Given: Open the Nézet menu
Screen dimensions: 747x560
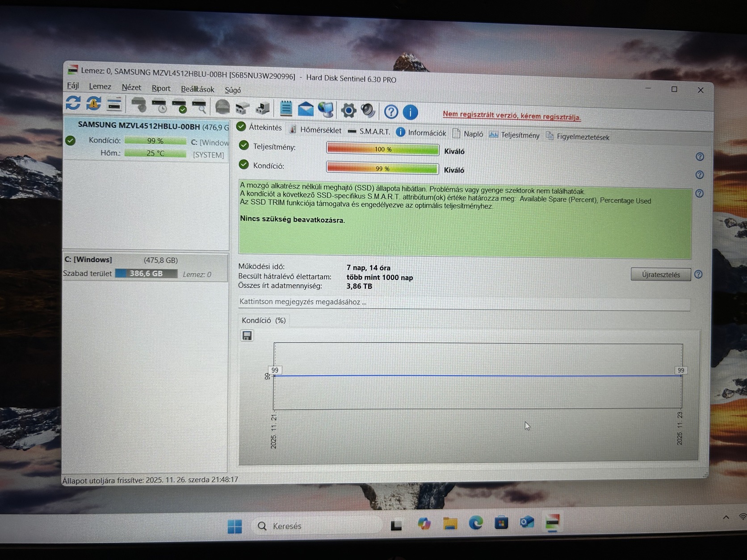Looking at the screenshot, I should coord(131,88).
